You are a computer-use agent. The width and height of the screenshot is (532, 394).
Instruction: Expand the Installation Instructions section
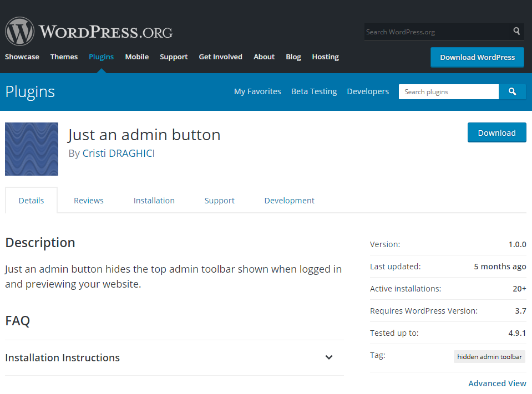174,358
